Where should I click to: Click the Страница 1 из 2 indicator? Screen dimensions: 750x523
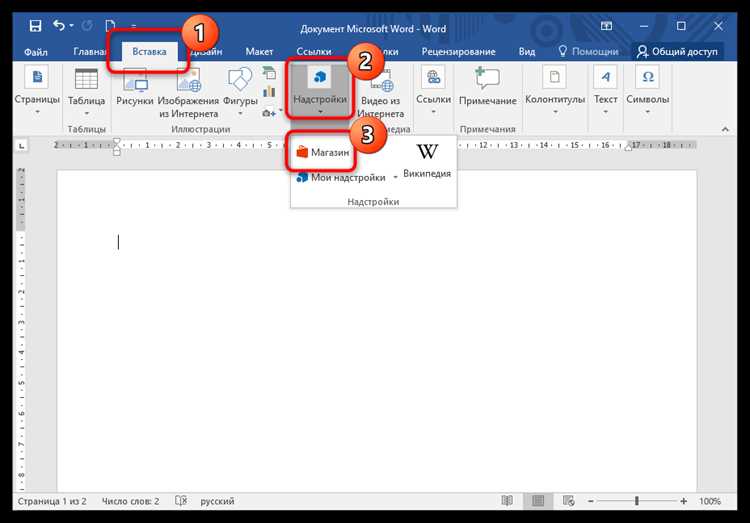(52, 501)
